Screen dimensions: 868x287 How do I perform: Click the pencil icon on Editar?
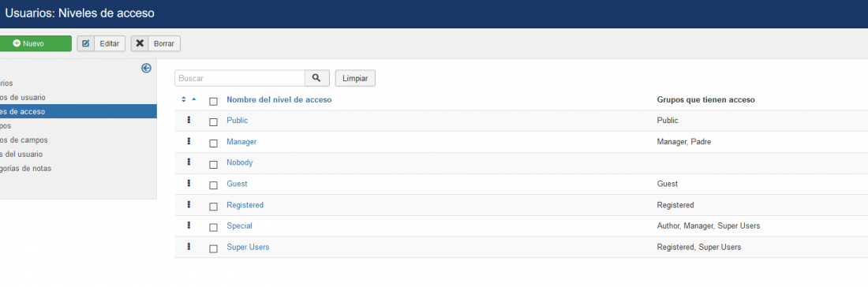(x=86, y=43)
